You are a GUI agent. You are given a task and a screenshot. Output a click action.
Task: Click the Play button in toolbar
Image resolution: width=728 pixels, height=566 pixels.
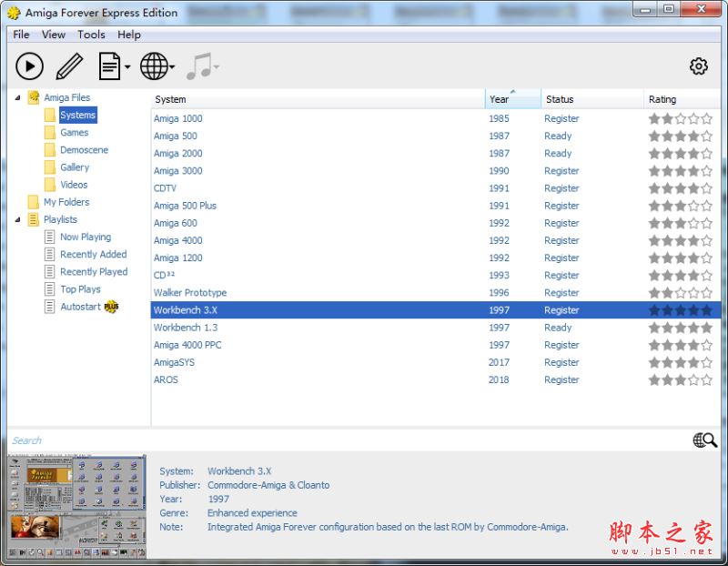29,66
